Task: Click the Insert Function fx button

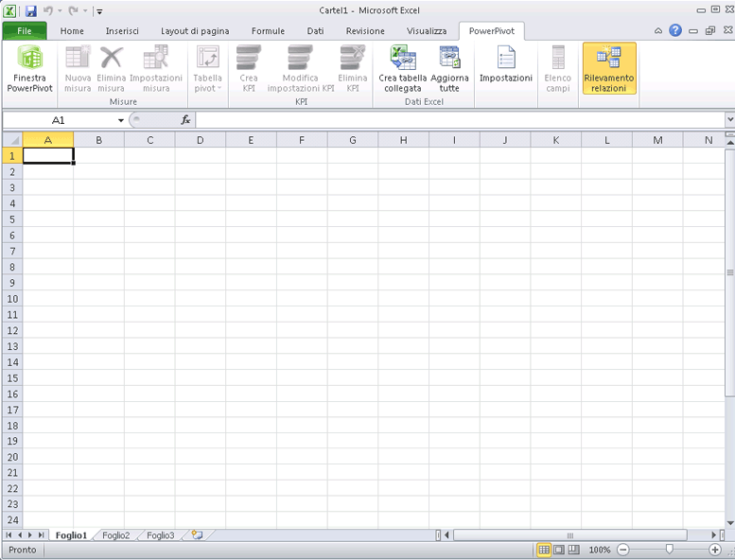Action: tap(185, 120)
